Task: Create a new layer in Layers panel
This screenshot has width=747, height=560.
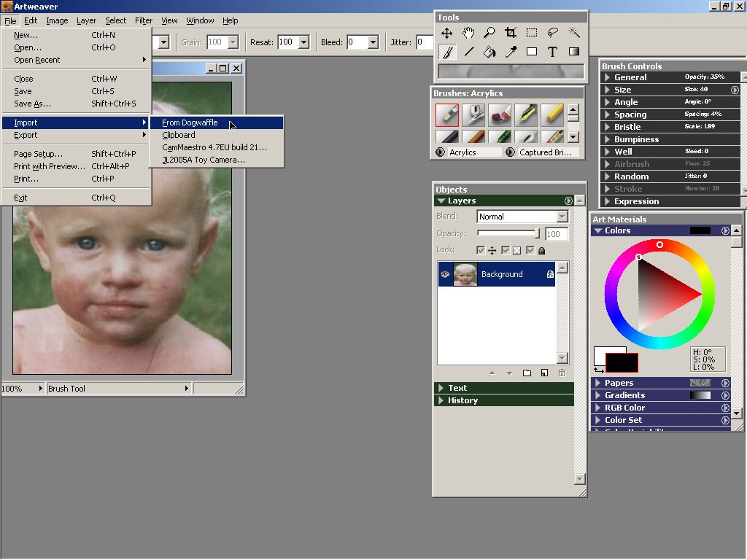Action: tap(544, 373)
